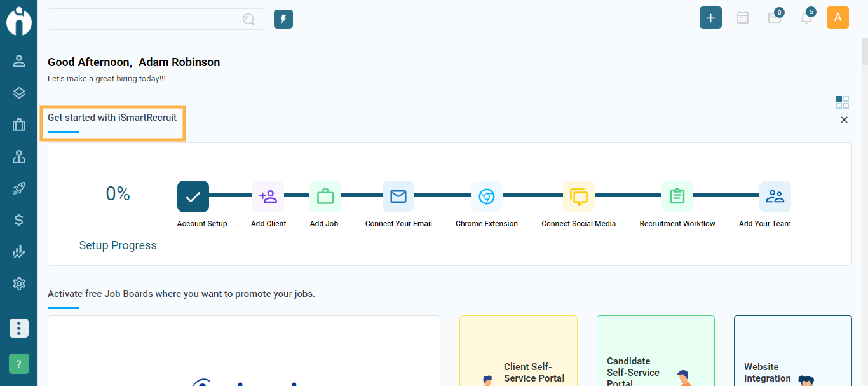Image resolution: width=868 pixels, height=386 pixels.
Task: Open the reports chart icon in sidebar
Action: click(x=19, y=252)
